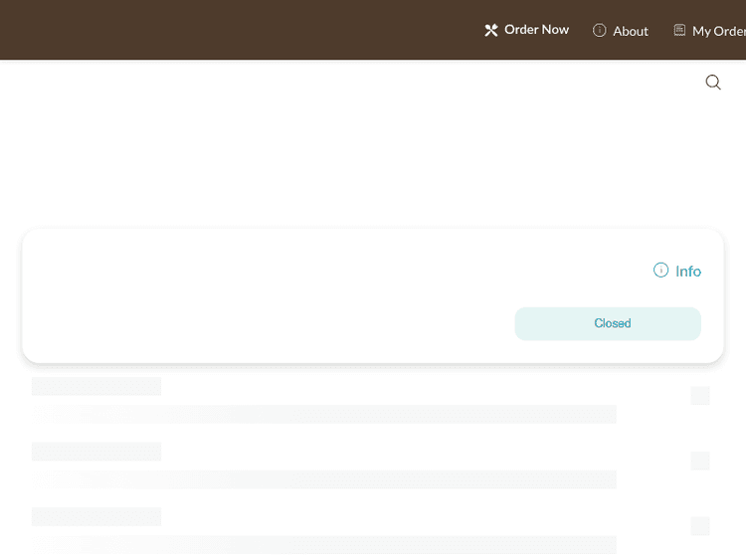The width and height of the screenshot is (746, 560).
Task: Click the third loading title placeholder
Action: click(96, 516)
